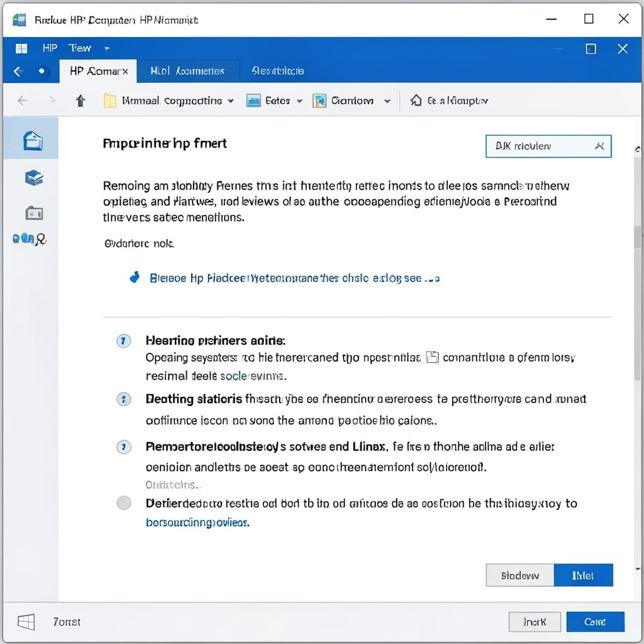Click the round dot button beside back arrow
Image resolution: width=644 pixels, height=644 pixels.
point(42,71)
